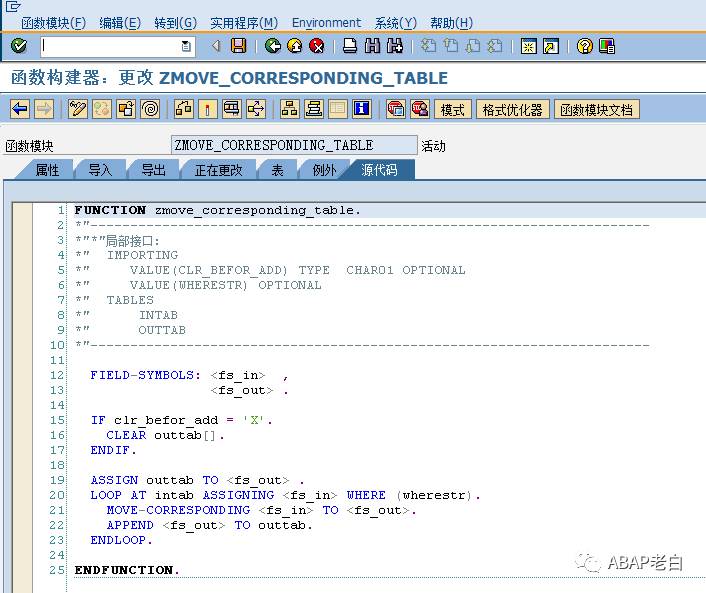The image size is (706, 593).
Task: Click the syntax Check icon
Action: tap(184, 109)
